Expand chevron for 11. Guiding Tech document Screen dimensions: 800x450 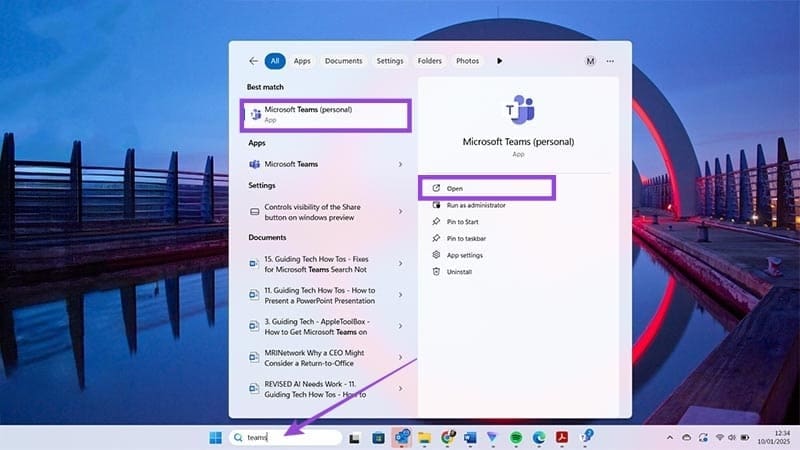(401, 295)
